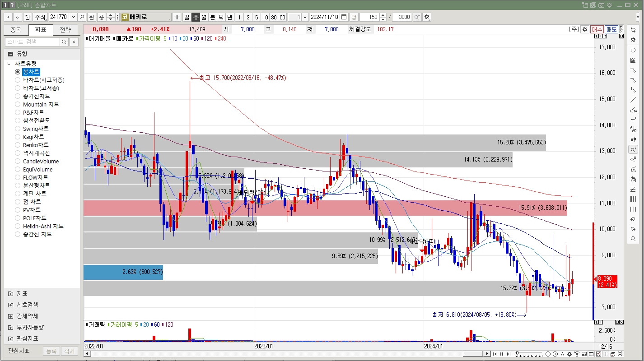Select the AUTO trendline tool
644x361 pixels.
pyautogui.click(x=633, y=110)
